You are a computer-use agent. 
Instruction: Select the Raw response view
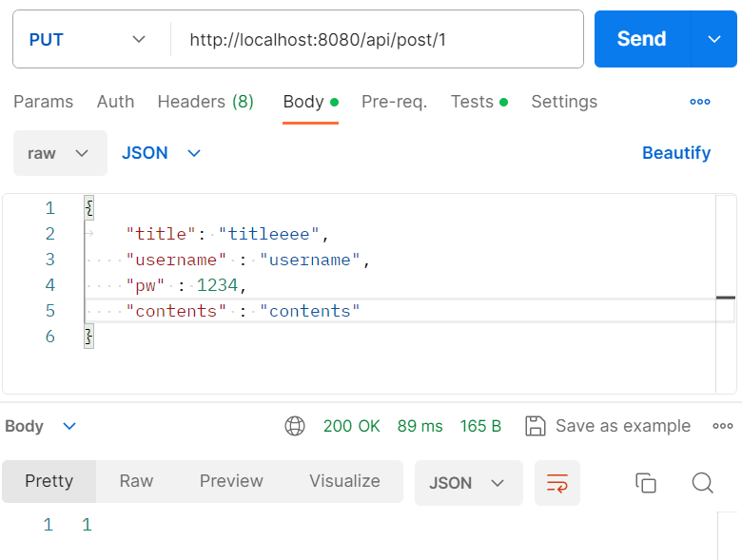[x=136, y=481]
